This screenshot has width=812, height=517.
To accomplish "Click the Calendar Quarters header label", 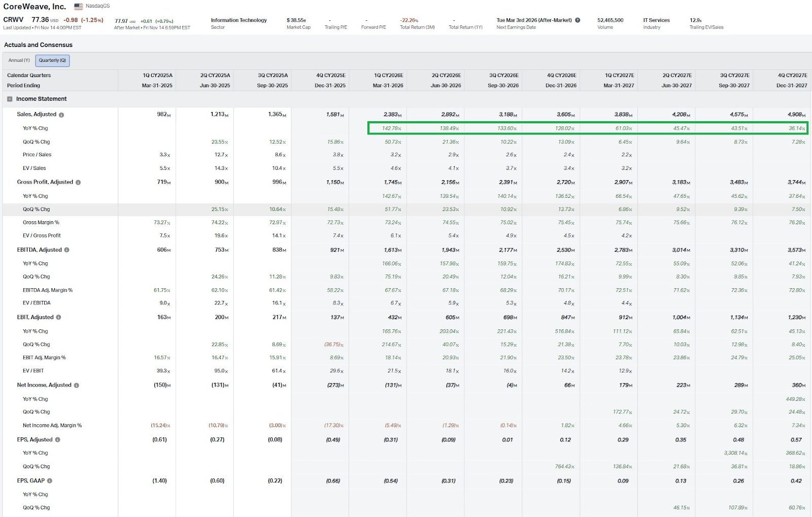I will tap(29, 76).
